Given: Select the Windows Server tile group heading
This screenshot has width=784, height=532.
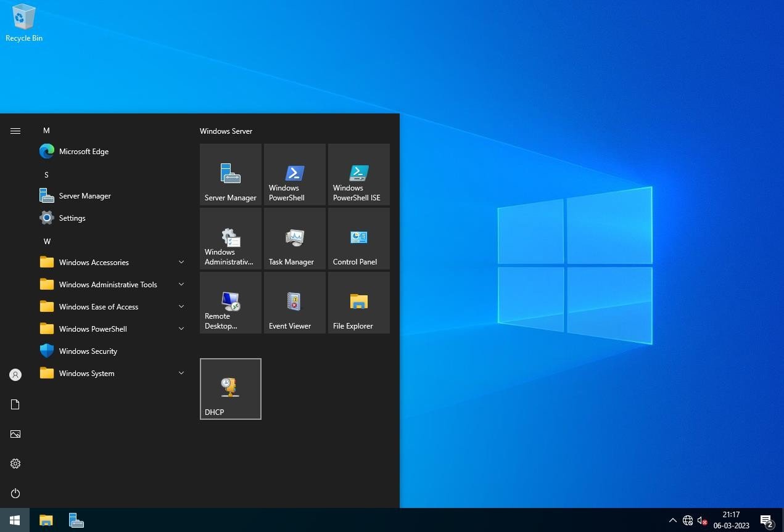Looking at the screenshot, I should [x=226, y=131].
